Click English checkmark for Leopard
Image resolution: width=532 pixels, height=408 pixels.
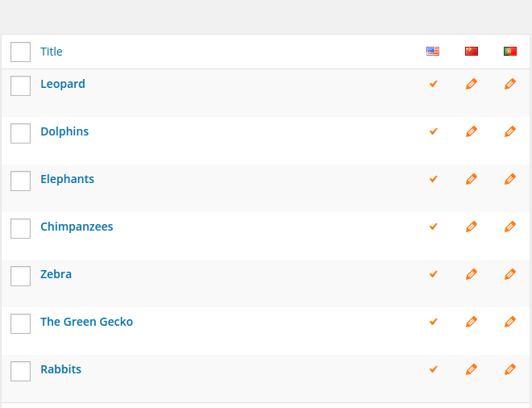pyautogui.click(x=434, y=84)
